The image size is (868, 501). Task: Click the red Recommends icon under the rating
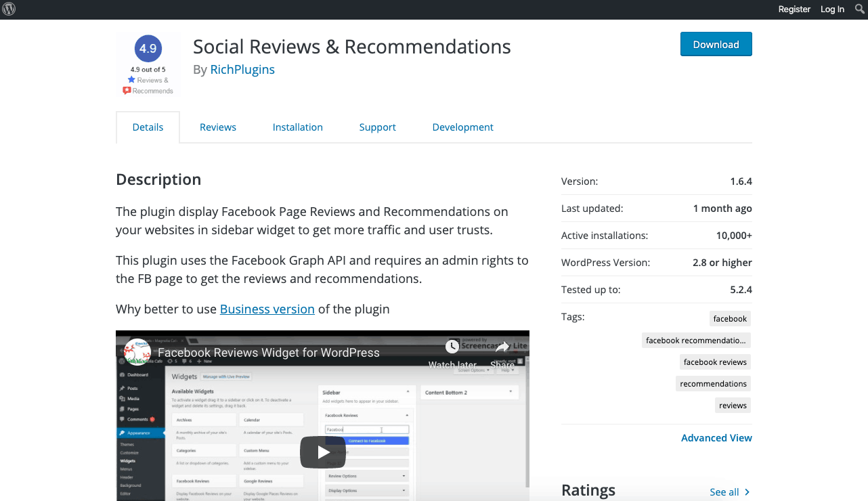point(128,89)
